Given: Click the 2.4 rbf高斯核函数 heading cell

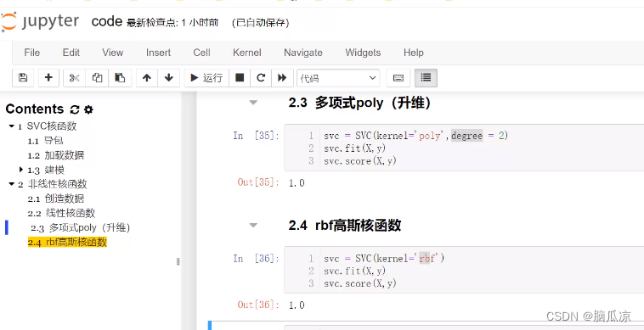Looking at the screenshot, I should point(345,226).
